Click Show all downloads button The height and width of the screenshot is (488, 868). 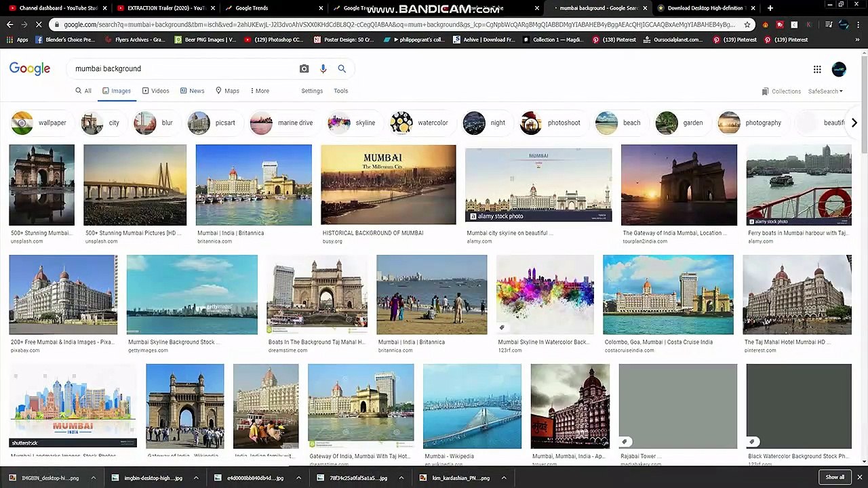pos(835,477)
